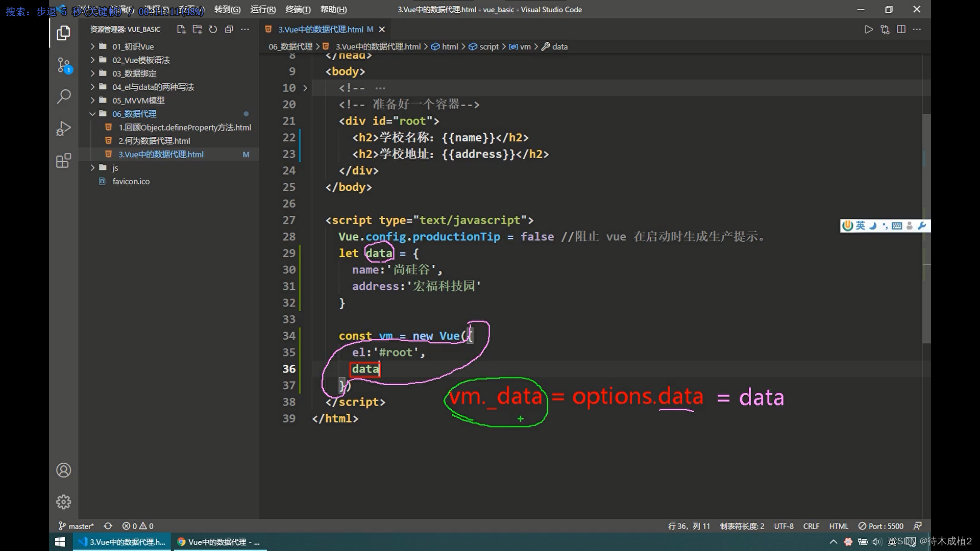Open 1.回顾Object.defineProperty方法.html file
The height and width of the screenshot is (551, 980).
168,128
